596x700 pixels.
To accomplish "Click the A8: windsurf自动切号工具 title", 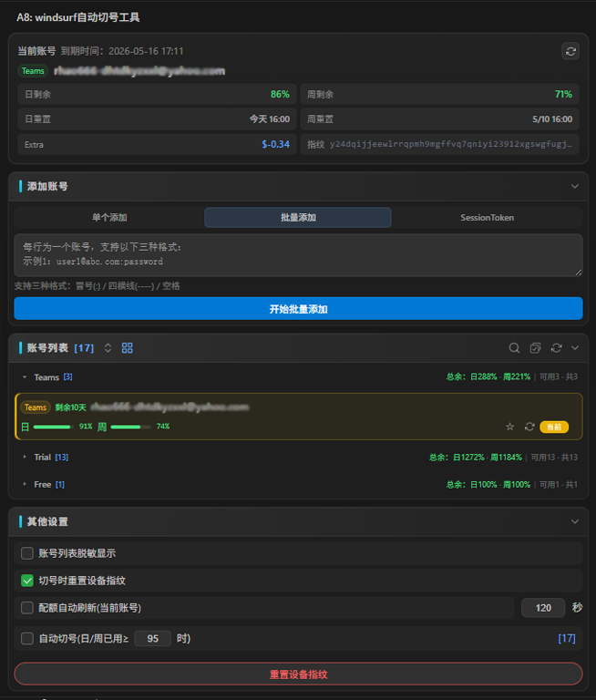I will click(x=78, y=17).
